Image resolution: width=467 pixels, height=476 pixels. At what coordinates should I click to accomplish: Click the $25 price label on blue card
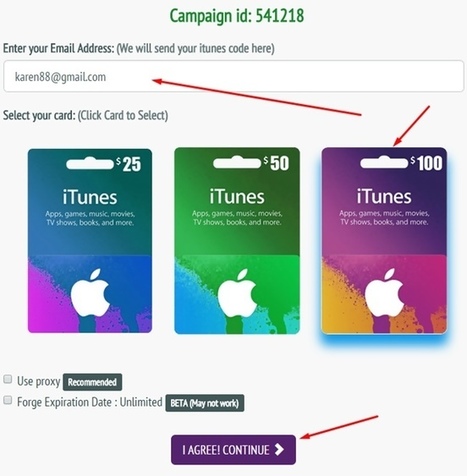click(x=129, y=164)
